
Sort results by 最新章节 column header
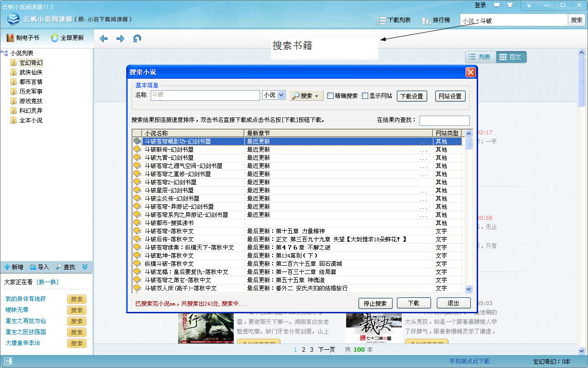(338, 133)
